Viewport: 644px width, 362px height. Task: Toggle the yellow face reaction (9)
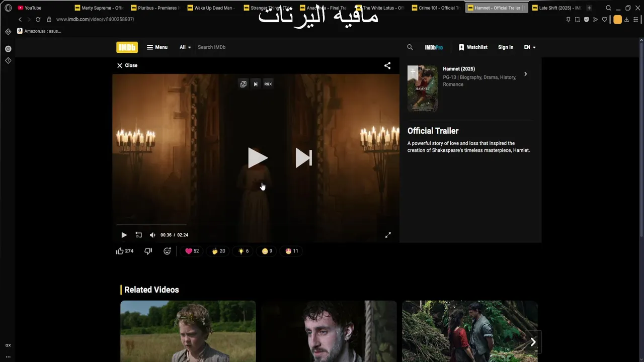click(x=267, y=251)
